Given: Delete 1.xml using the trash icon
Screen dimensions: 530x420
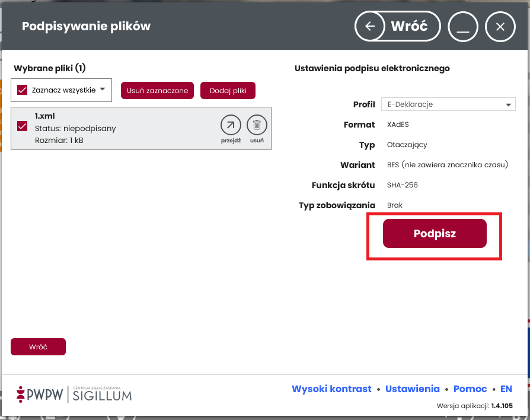Looking at the screenshot, I should click(257, 125).
